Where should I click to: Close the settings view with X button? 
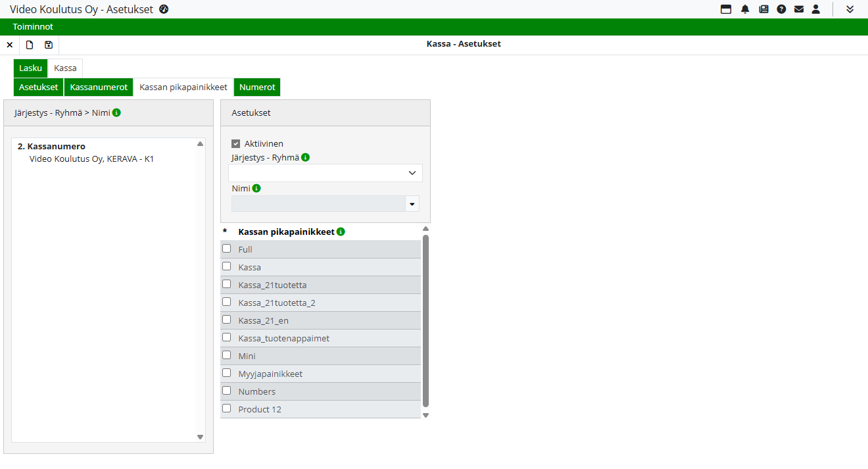point(10,45)
